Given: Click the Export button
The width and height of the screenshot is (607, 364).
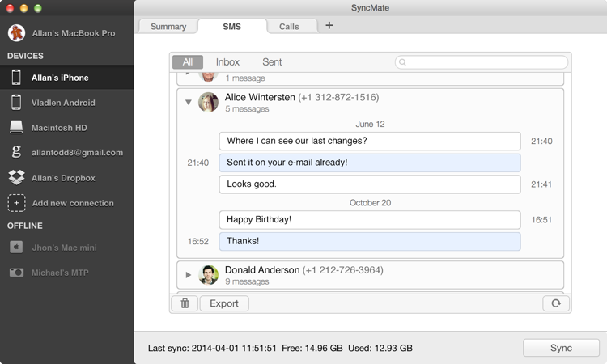Looking at the screenshot, I should click(x=224, y=303).
